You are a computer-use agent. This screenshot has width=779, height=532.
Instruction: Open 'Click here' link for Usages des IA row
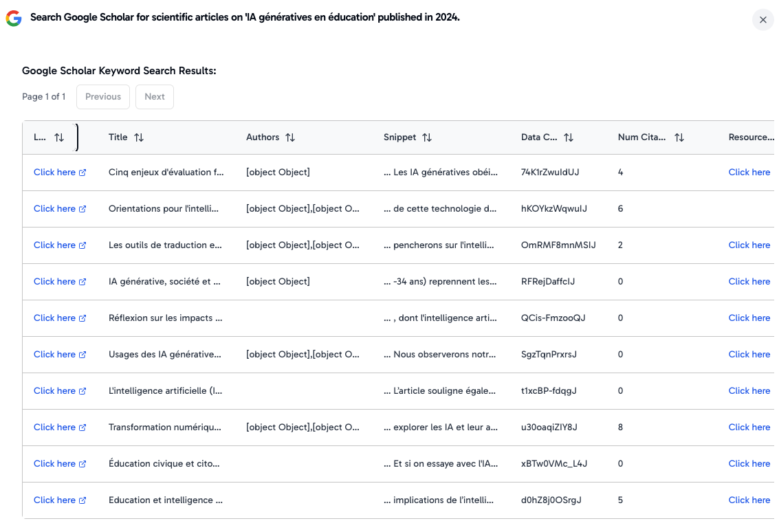point(54,355)
